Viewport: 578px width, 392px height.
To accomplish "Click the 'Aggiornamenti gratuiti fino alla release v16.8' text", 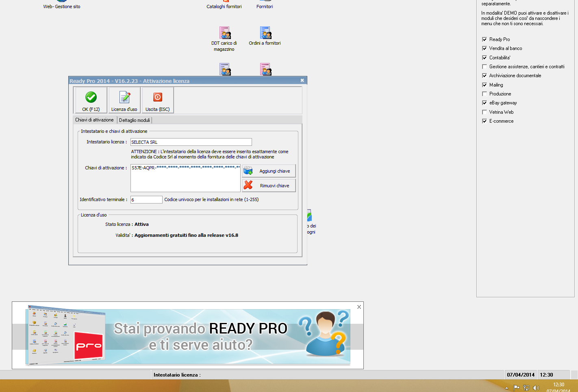I will (186, 235).
